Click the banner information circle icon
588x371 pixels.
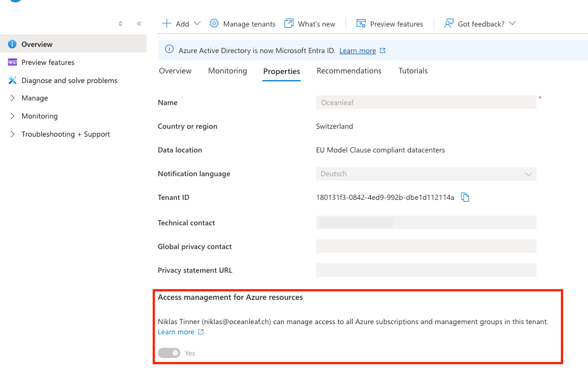click(170, 50)
